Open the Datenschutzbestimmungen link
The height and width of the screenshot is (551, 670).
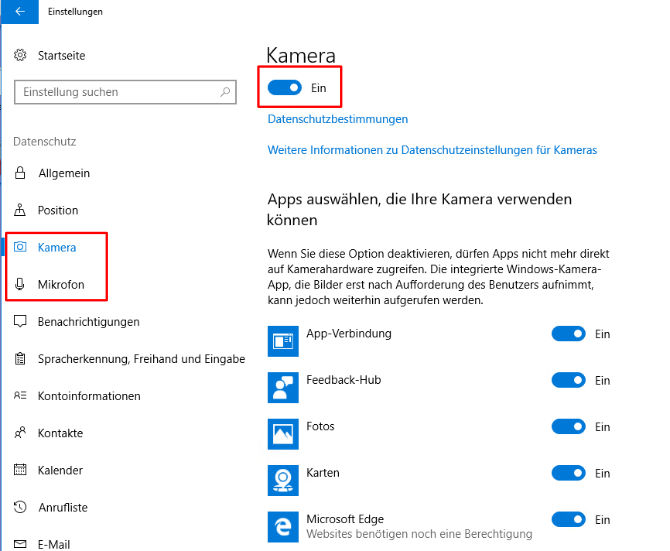point(338,119)
